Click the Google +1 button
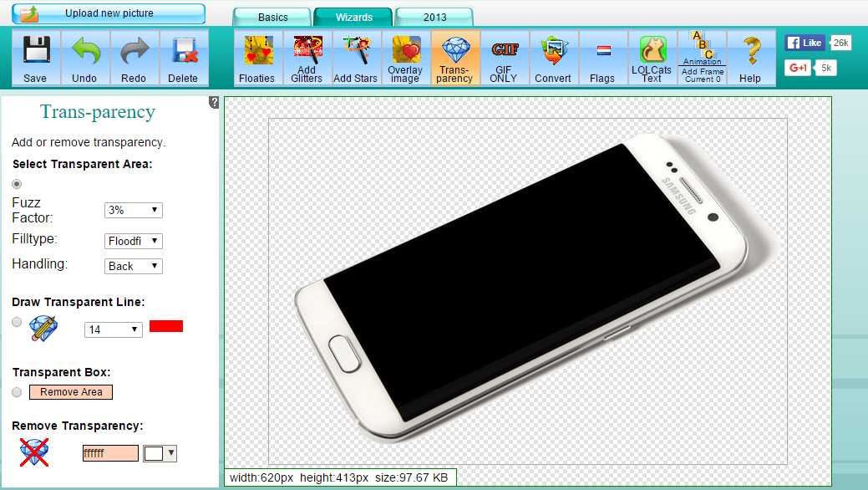Image resolution: width=868 pixels, height=490 pixels. pyautogui.click(x=798, y=68)
